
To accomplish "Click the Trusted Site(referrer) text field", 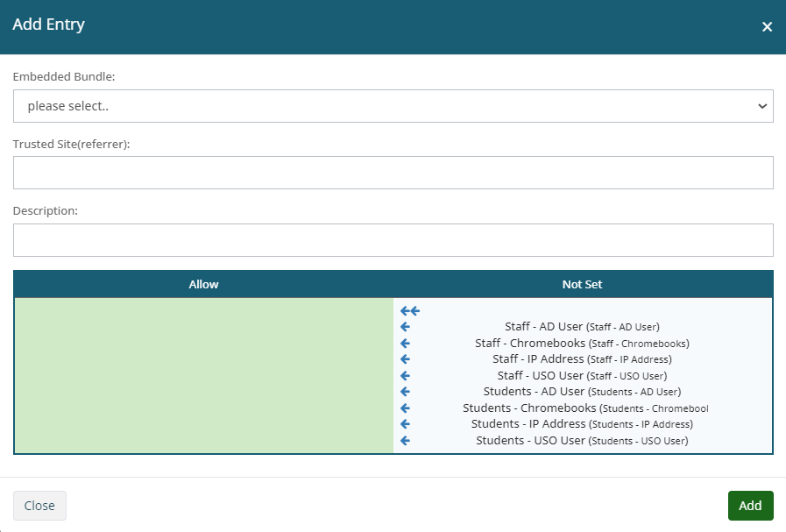I will (x=393, y=173).
